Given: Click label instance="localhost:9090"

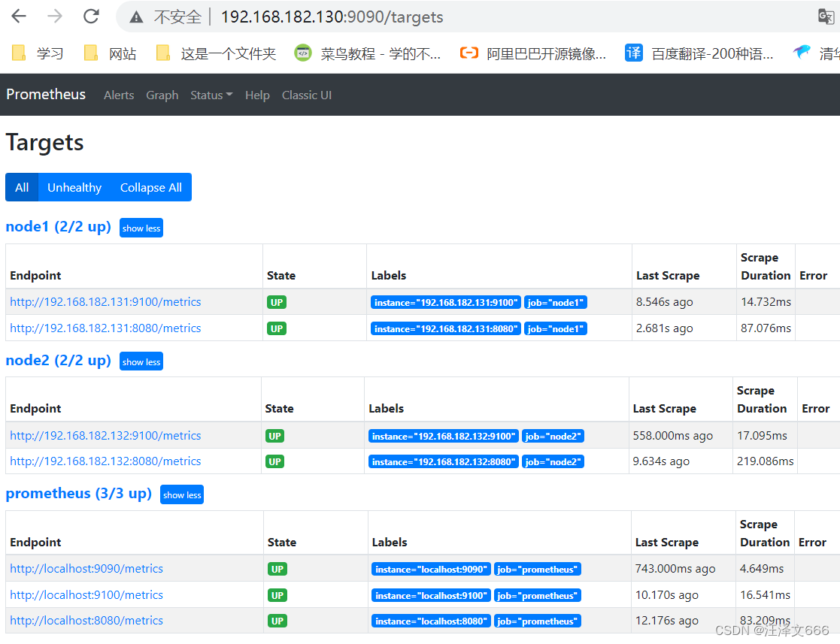Looking at the screenshot, I should point(431,569).
